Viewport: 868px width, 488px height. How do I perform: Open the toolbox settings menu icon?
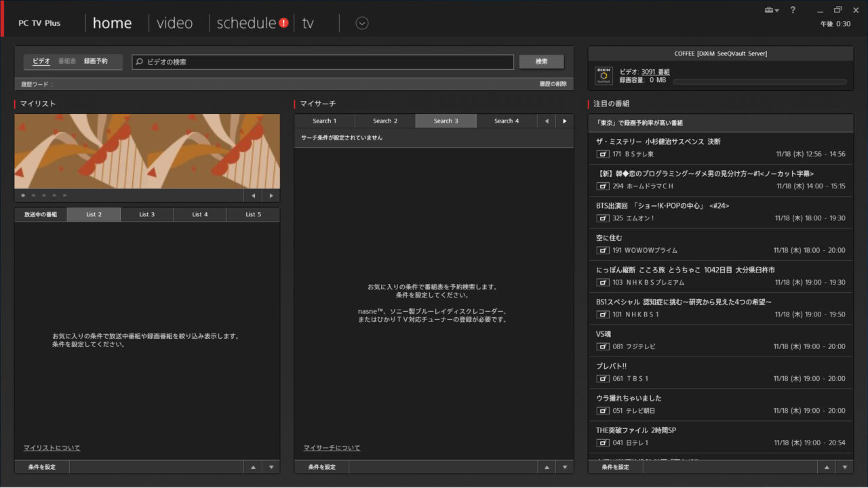click(771, 10)
